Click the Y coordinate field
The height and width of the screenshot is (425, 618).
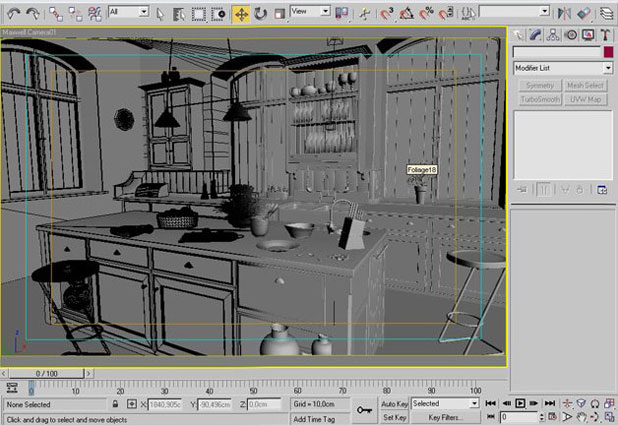(x=215, y=404)
